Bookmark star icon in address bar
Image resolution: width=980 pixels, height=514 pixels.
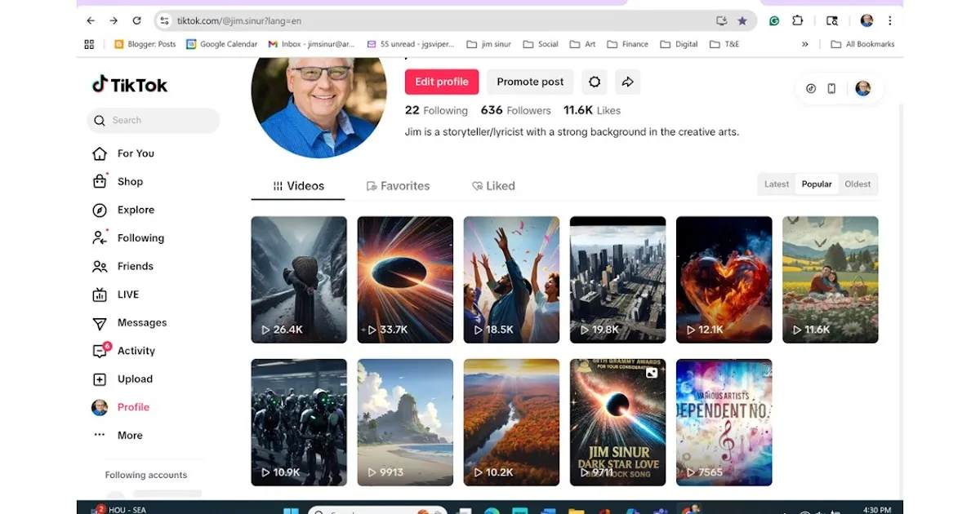pyautogui.click(x=742, y=21)
